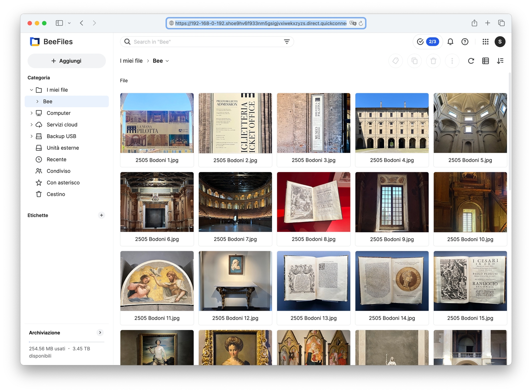This screenshot has width=532, height=392.
Task: Open the Cestino trash section
Action: click(x=56, y=194)
